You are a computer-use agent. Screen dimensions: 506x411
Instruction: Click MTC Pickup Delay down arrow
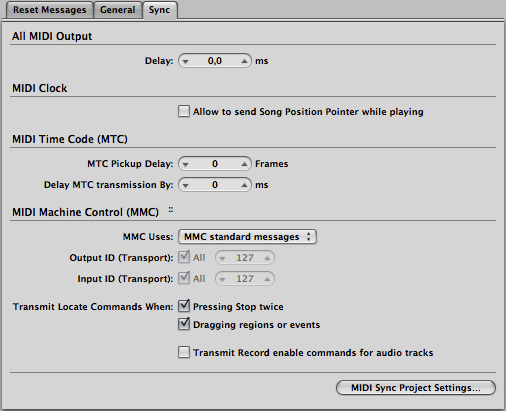pyautogui.click(x=186, y=164)
